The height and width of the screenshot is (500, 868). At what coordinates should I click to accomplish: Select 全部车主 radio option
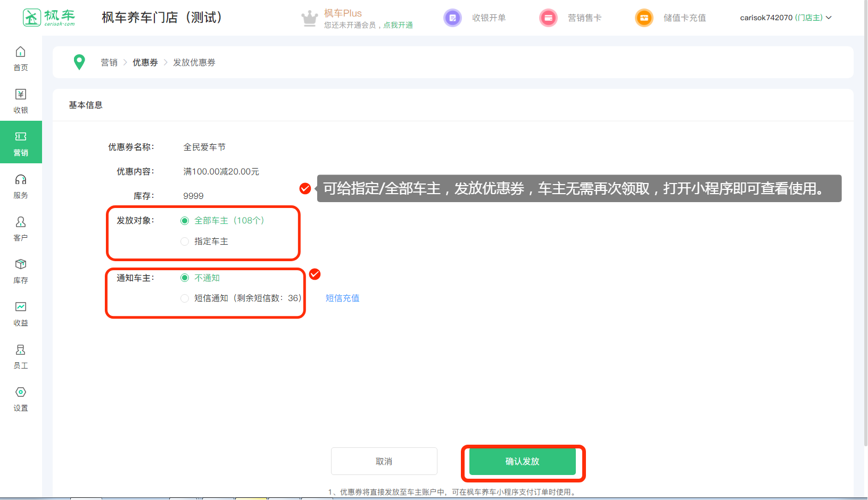pyautogui.click(x=185, y=221)
